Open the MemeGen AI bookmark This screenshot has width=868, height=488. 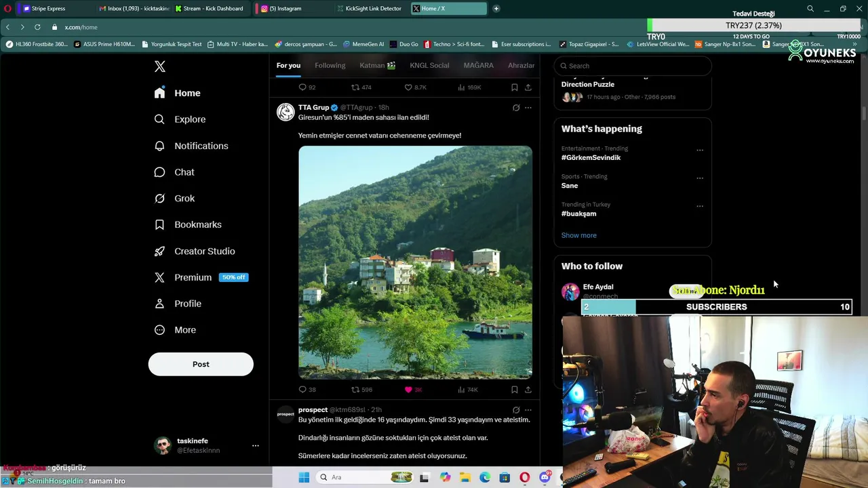point(363,44)
